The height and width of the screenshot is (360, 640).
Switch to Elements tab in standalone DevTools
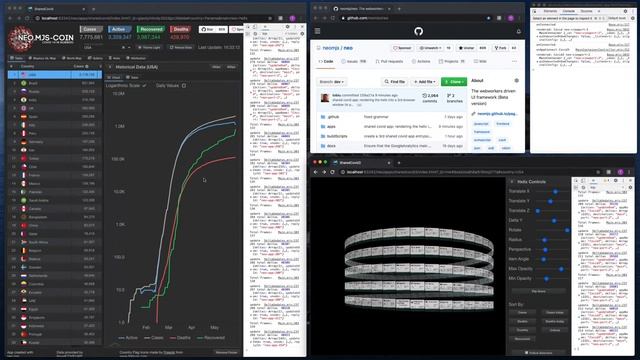coord(550,11)
